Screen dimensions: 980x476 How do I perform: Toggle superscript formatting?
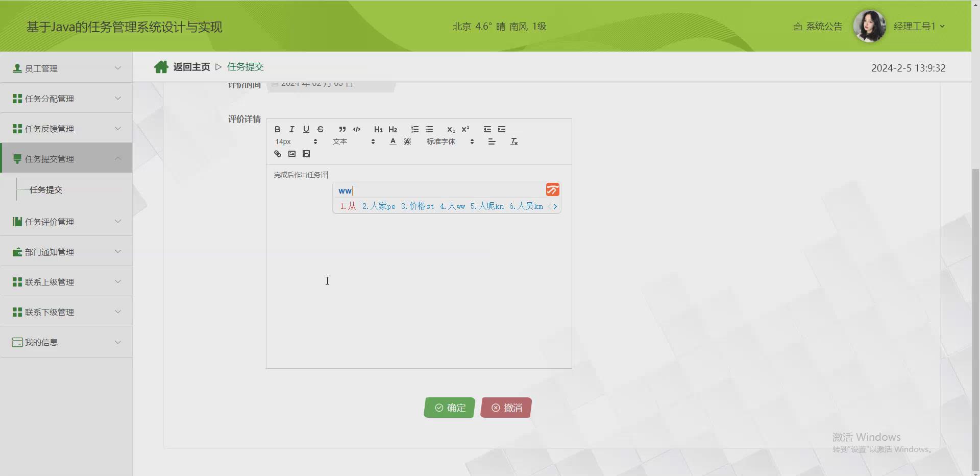(465, 129)
